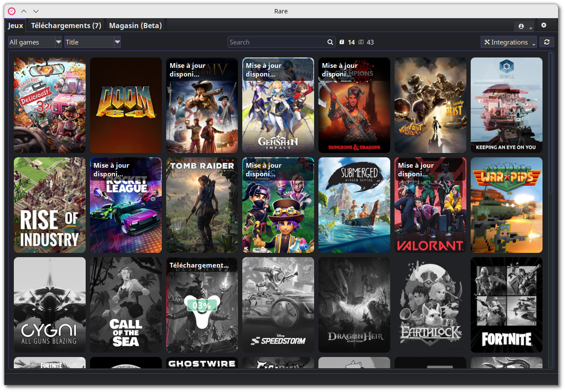Click the available games count icon
This screenshot has width=565, height=392.
(361, 42)
